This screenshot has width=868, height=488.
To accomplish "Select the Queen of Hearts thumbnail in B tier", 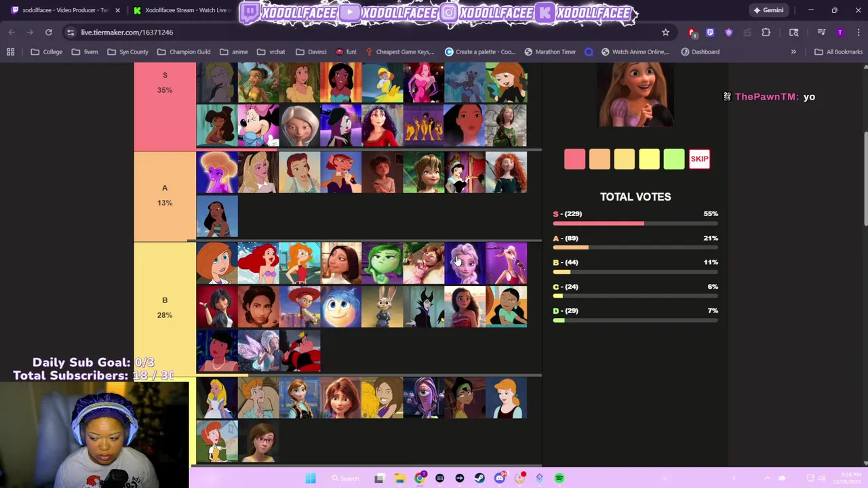I will point(300,351).
